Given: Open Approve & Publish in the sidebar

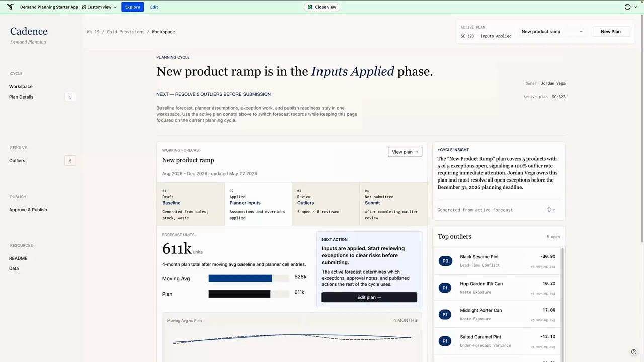Looking at the screenshot, I should [28, 210].
